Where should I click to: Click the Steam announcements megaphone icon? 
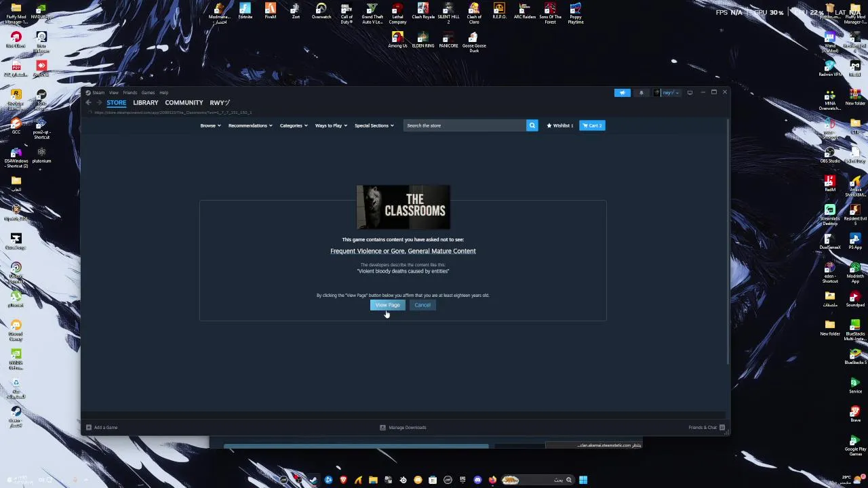click(622, 93)
